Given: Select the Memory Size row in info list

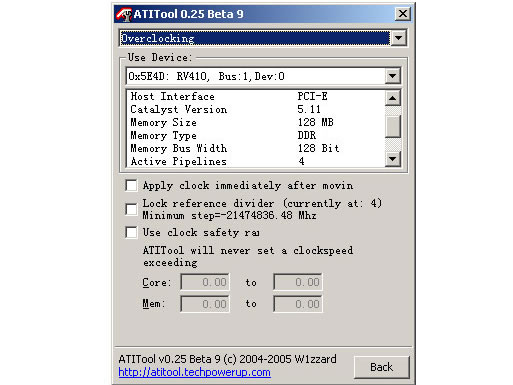Looking at the screenshot, I should click(256, 122).
